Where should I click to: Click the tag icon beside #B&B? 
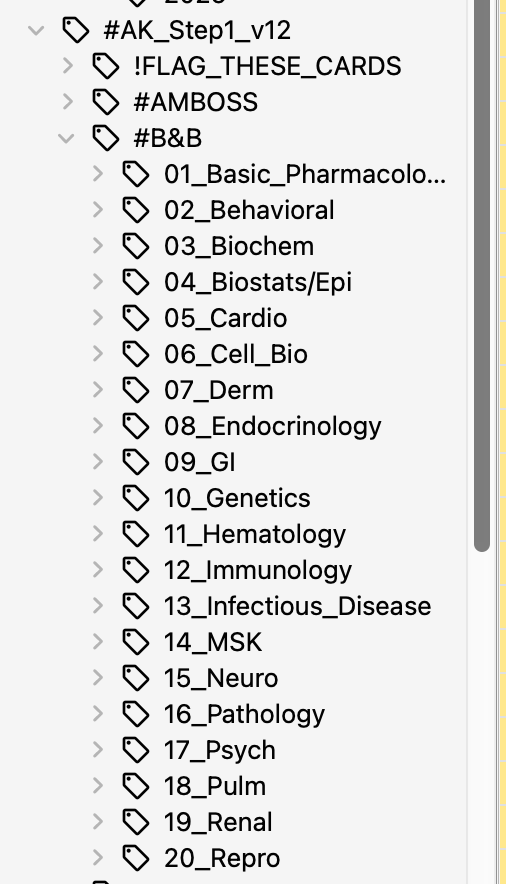click(106, 138)
